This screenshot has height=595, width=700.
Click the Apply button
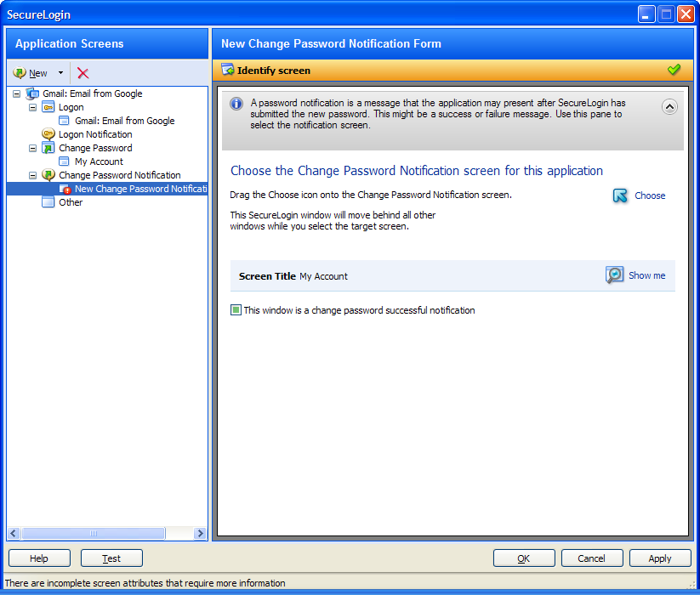coord(660,558)
